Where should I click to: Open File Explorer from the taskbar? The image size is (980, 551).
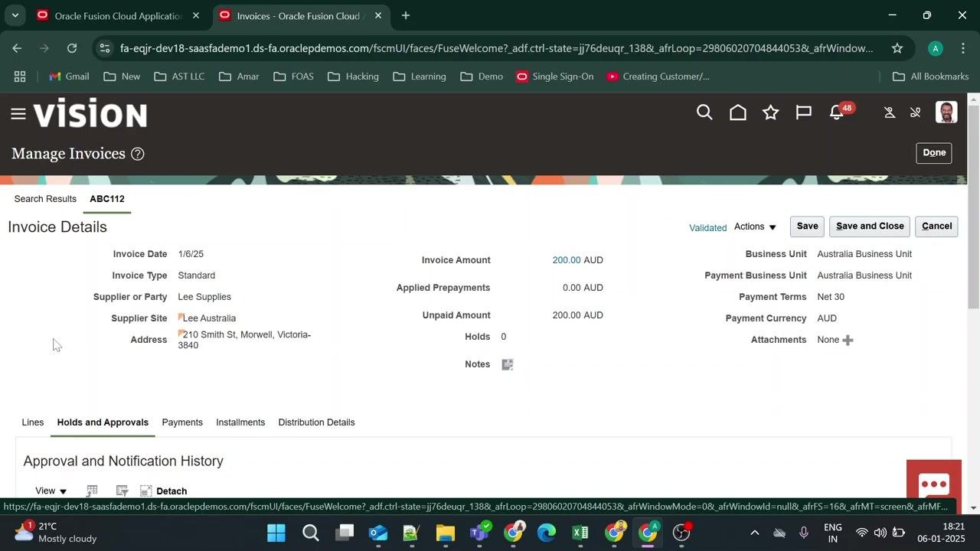(x=445, y=533)
